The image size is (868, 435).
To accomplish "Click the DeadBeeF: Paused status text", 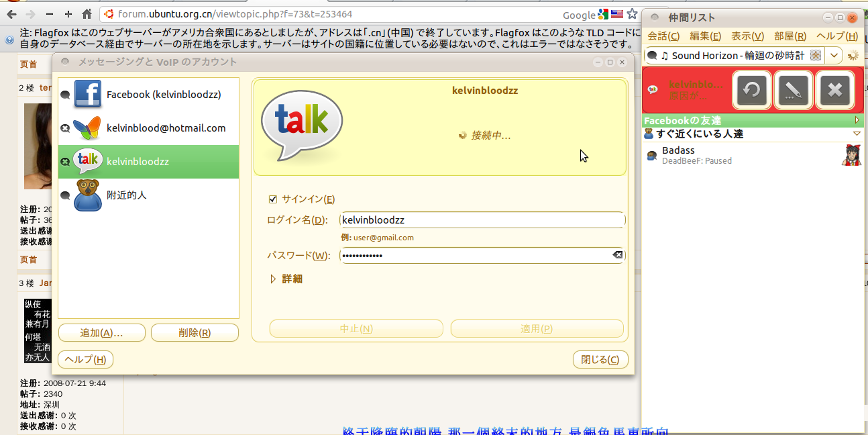I will click(x=697, y=161).
